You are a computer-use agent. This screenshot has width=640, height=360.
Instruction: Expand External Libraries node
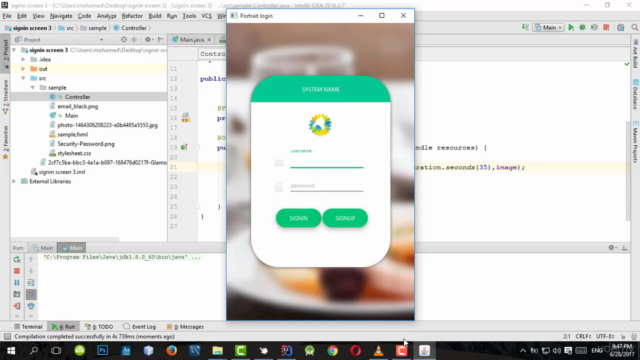[x=14, y=181]
